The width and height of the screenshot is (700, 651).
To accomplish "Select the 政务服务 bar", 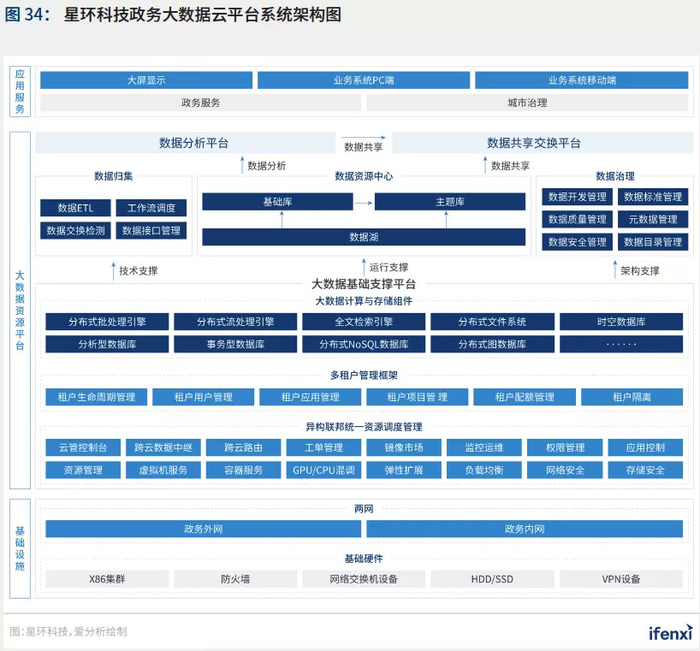I will (200, 103).
